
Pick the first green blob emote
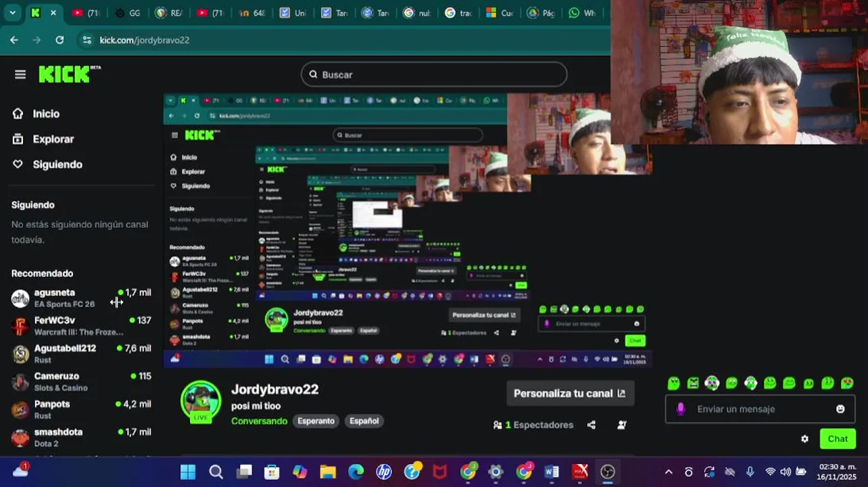click(673, 384)
